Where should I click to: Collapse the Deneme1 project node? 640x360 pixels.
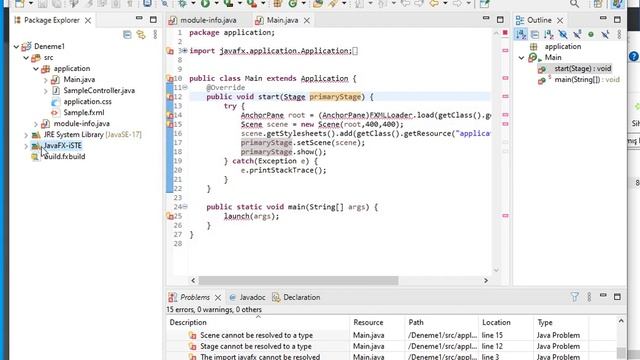[x=16, y=47]
